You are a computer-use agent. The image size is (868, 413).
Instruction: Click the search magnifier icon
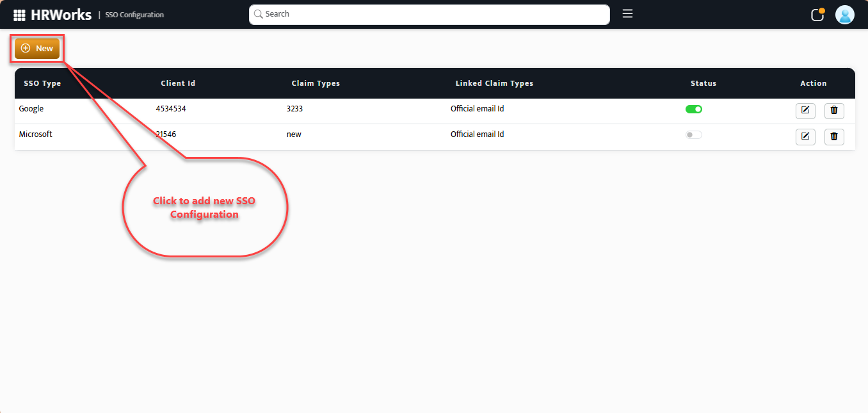pos(258,14)
